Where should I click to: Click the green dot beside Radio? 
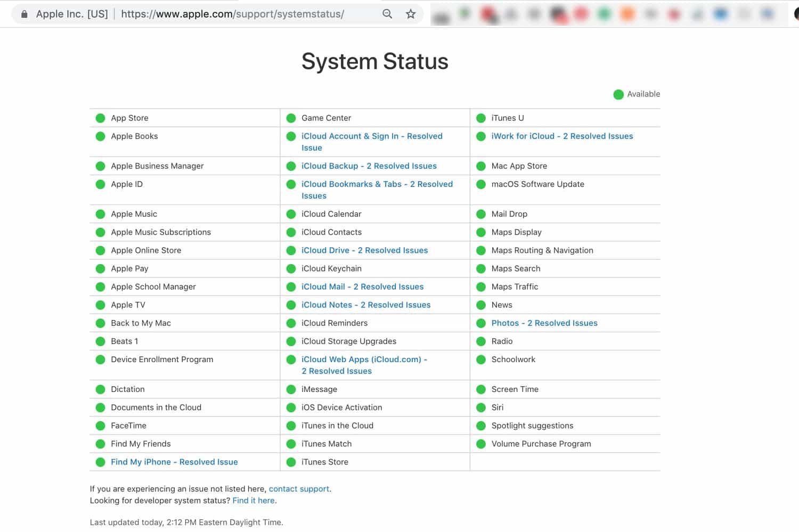[x=481, y=341]
